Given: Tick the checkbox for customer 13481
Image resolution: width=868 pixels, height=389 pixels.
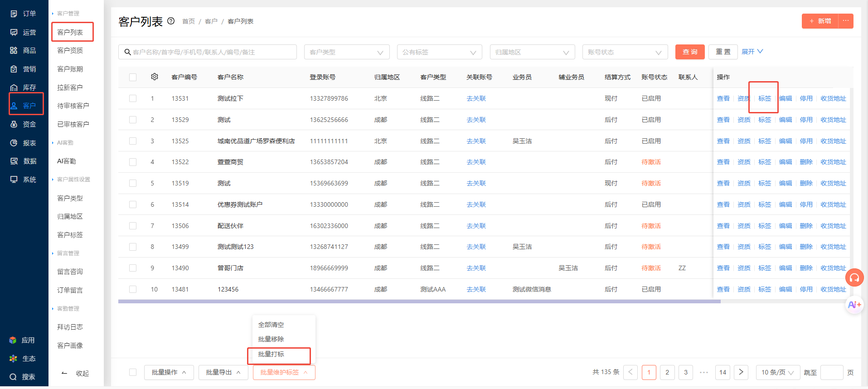Looking at the screenshot, I should (133, 289).
